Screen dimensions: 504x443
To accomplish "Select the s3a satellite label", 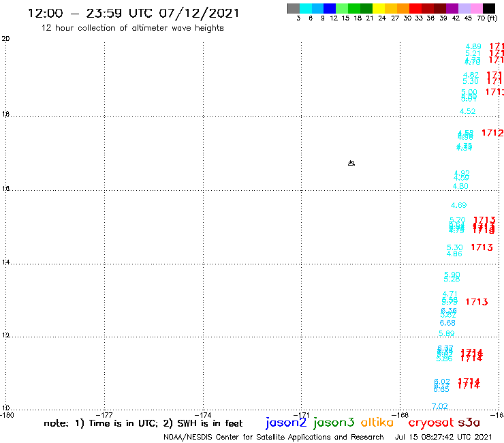I will coord(469,423).
